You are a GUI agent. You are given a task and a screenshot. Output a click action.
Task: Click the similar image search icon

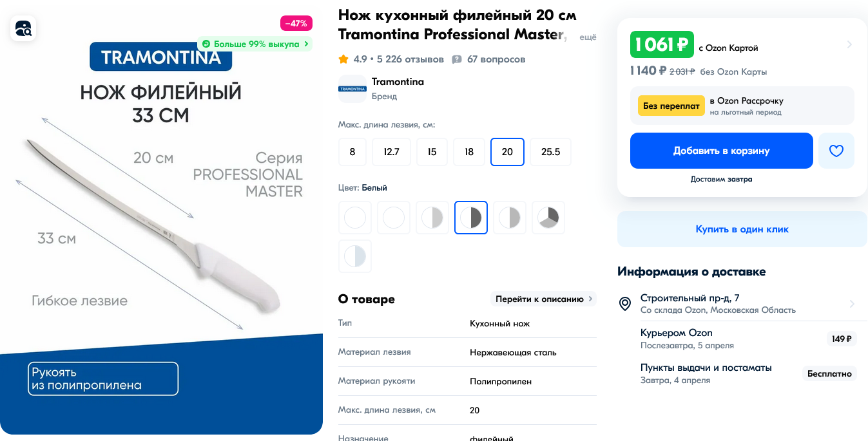[x=23, y=28]
